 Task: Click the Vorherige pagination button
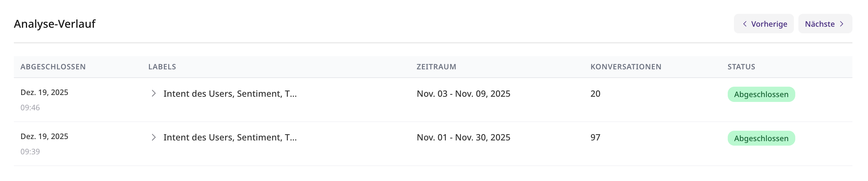(763, 24)
